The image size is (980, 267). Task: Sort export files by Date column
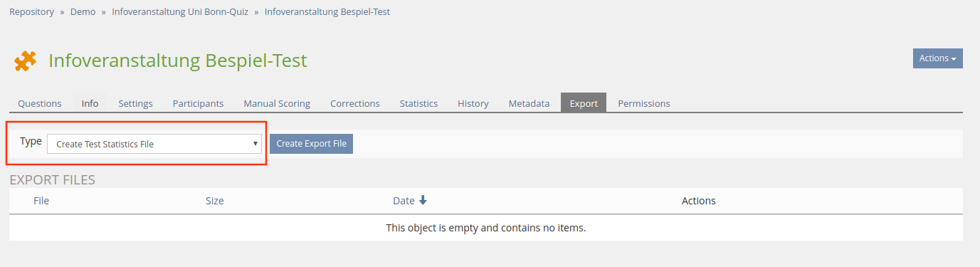pos(404,201)
